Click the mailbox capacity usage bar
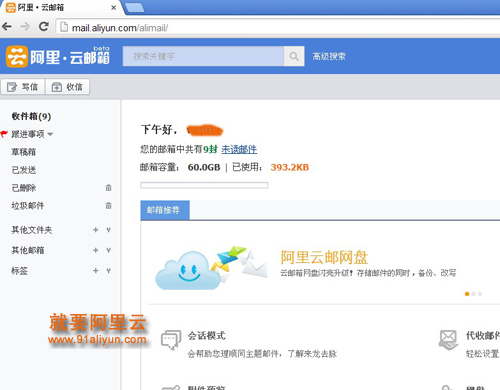 pyautogui.click(x=204, y=185)
